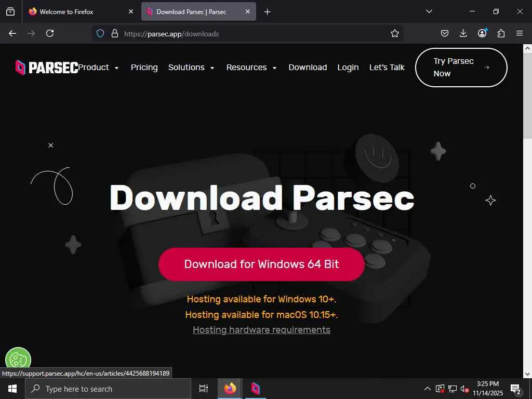Open Firefox View in tab bar
532x399 pixels.
pyautogui.click(x=10, y=11)
